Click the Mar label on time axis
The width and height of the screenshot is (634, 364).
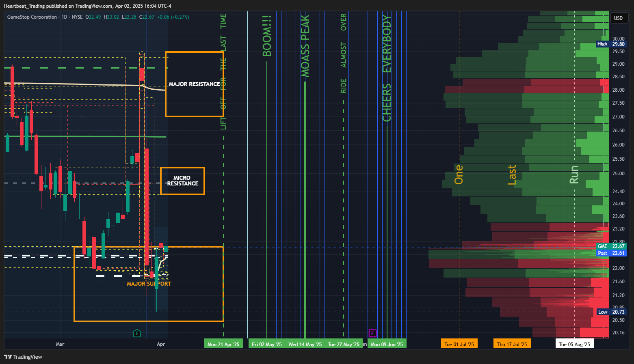click(x=60, y=344)
